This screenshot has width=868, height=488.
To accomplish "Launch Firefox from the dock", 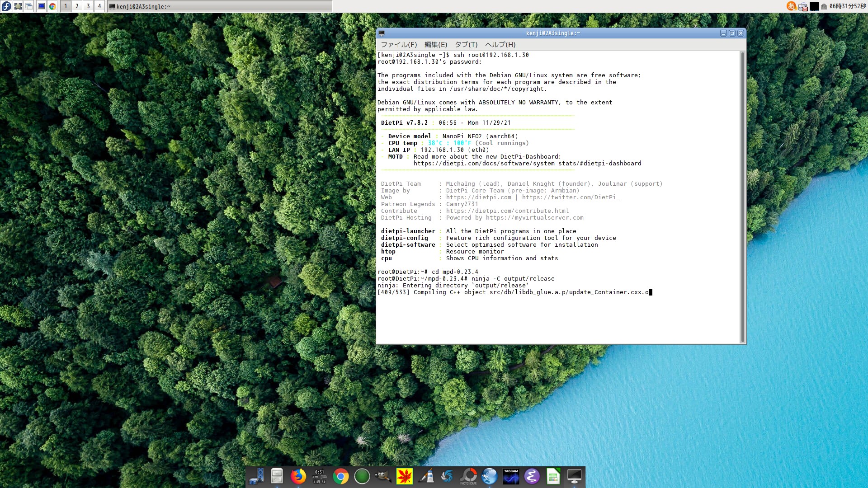I will click(x=298, y=476).
